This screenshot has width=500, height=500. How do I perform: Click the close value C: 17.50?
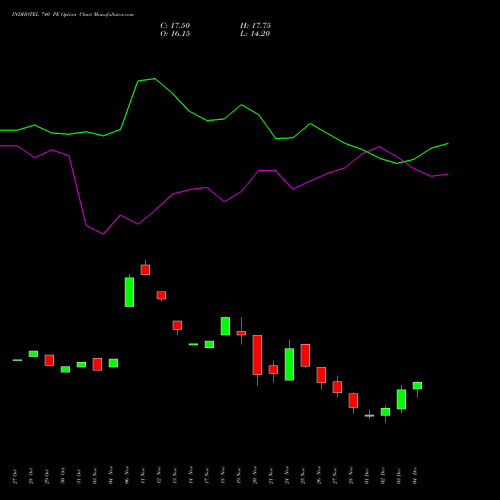pyautogui.click(x=175, y=26)
